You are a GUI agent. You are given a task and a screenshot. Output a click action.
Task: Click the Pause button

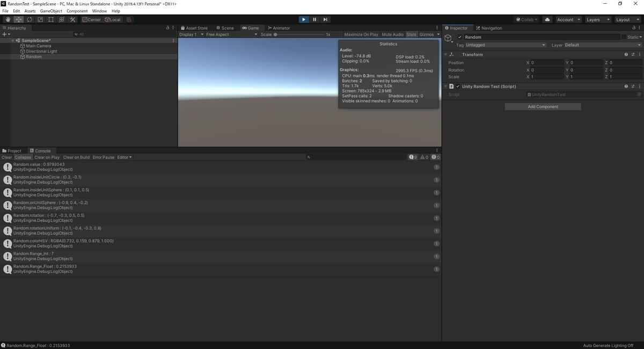pyautogui.click(x=314, y=20)
